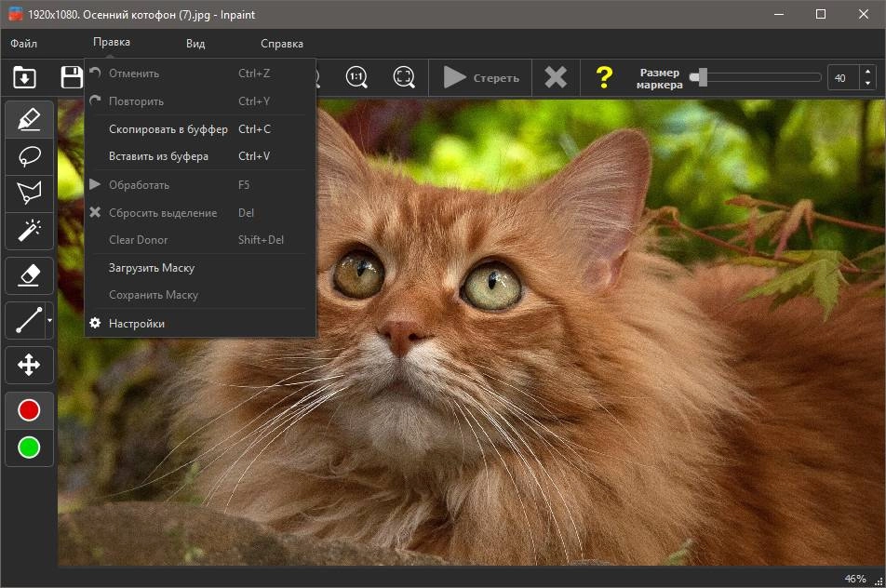Select the Magic wand tool

tap(29, 231)
